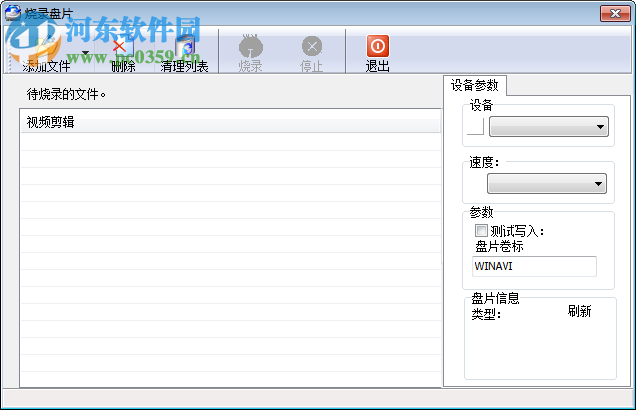Enable the 测试写入 checkbox
The width and height of the screenshot is (636, 410).
pos(481,231)
